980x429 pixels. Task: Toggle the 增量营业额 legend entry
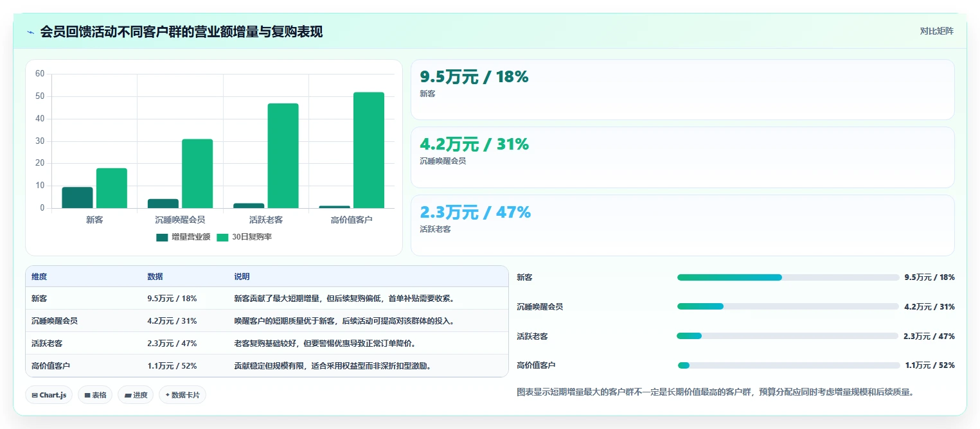coord(183,237)
